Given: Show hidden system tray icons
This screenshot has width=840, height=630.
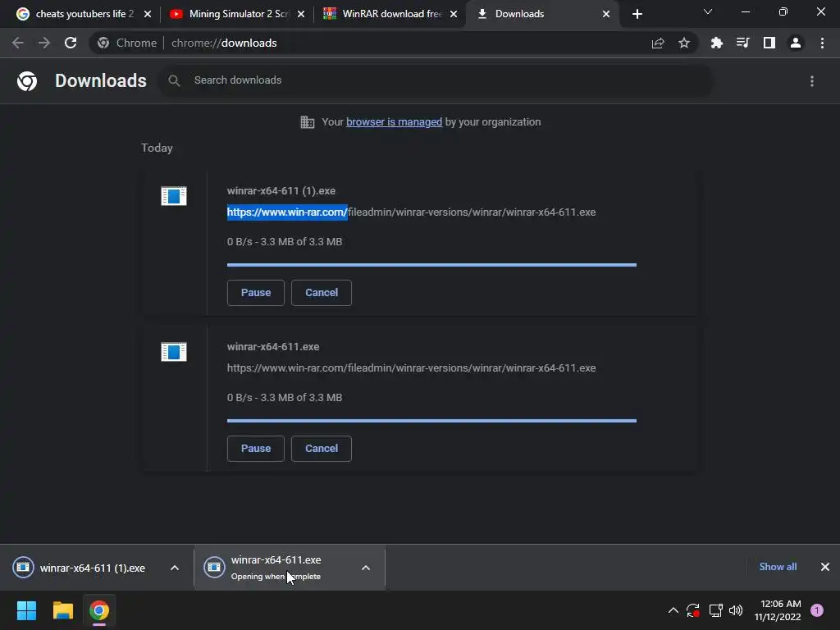Looking at the screenshot, I should (x=673, y=610).
